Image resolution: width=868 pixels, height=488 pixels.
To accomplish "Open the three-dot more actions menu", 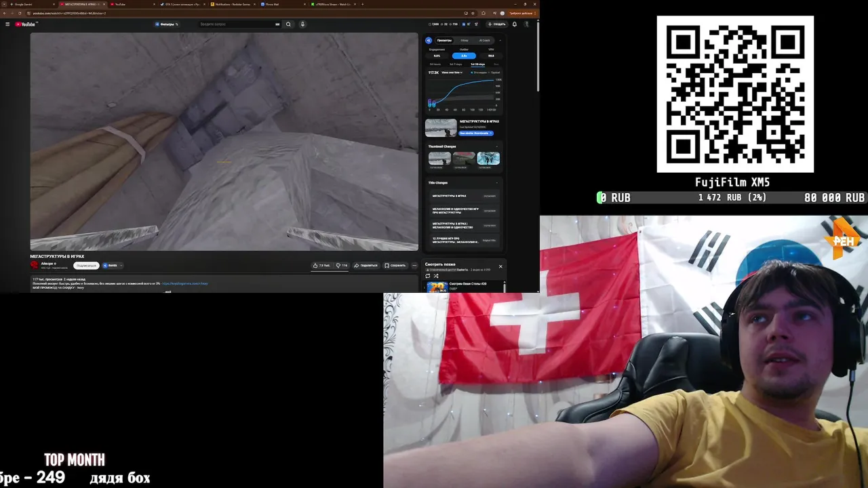I will coord(414,266).
